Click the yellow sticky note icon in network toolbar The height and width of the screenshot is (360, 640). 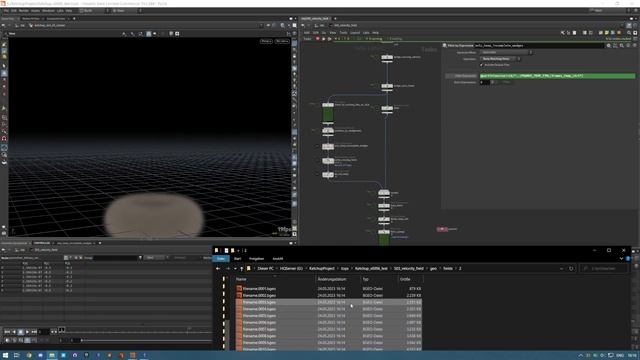607,33
